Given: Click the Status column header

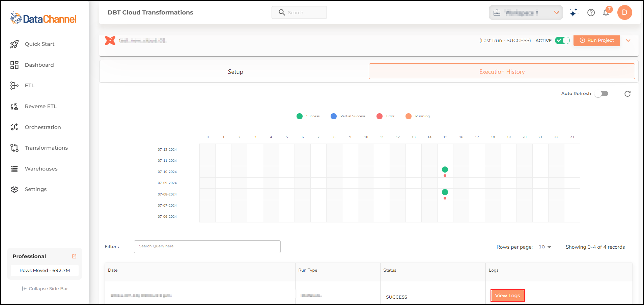Looking at the screenshot, I should click(390, 270).
